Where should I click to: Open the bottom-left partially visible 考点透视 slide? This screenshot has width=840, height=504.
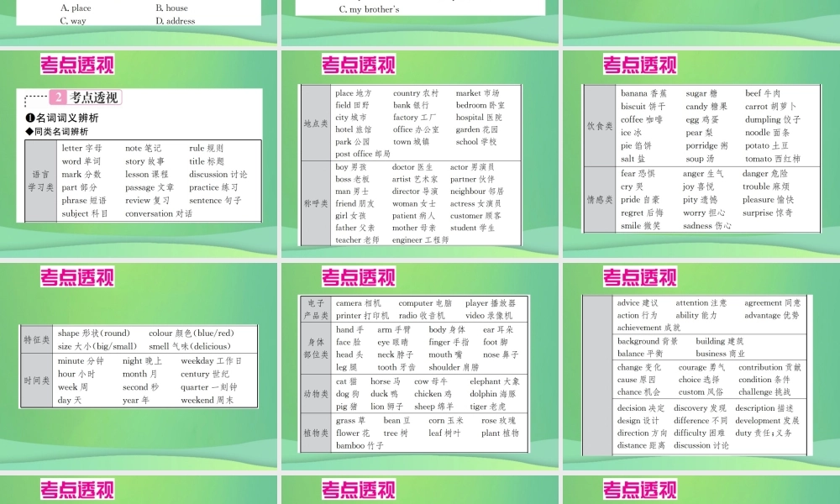[x=139, y=490]
